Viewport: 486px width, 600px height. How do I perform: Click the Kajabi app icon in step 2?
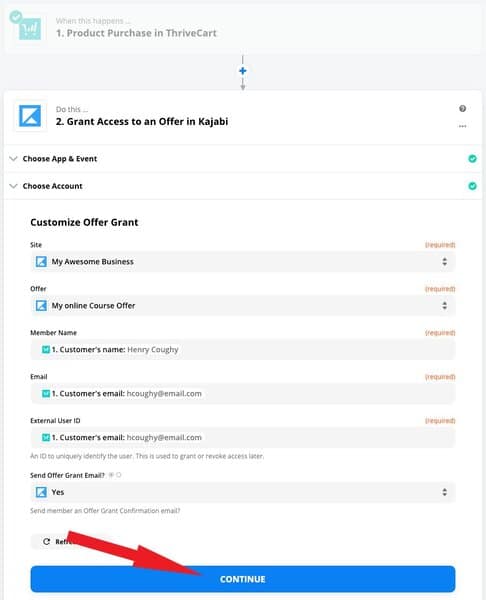tap(30, 116)
